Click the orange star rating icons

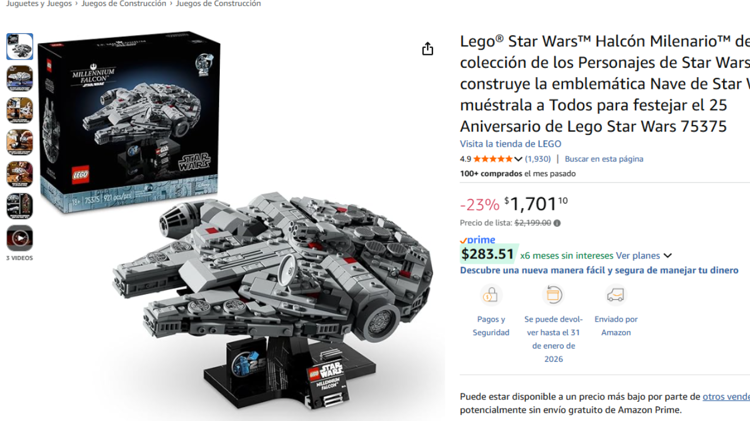[x=493, y=159]
